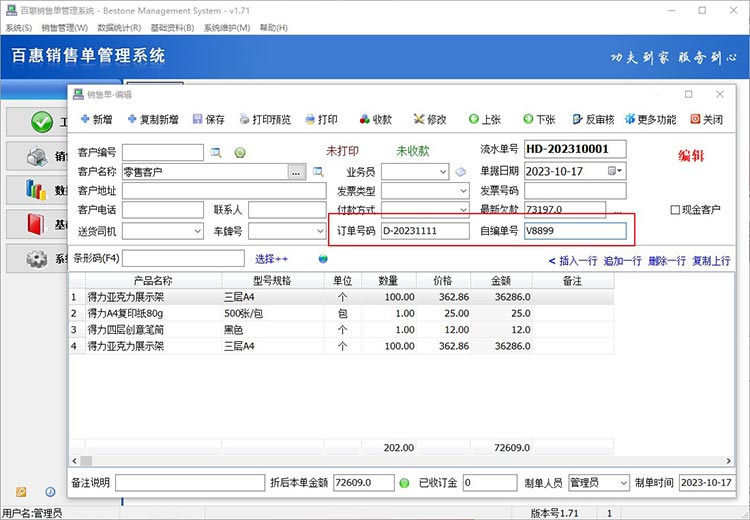Click the lookup icon beside 客户名称
This screenshot has width=750, height=520.
pyautogui.click(x=318, y=171)
